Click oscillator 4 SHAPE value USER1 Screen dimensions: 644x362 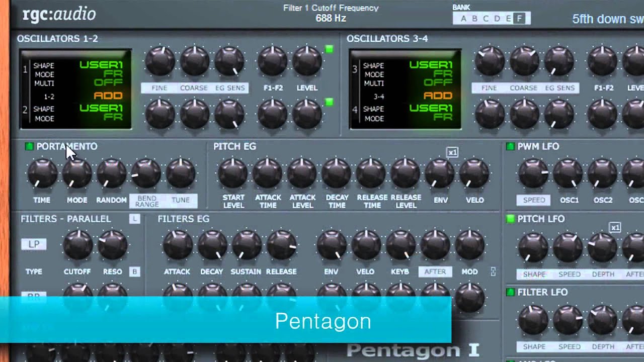431,108
